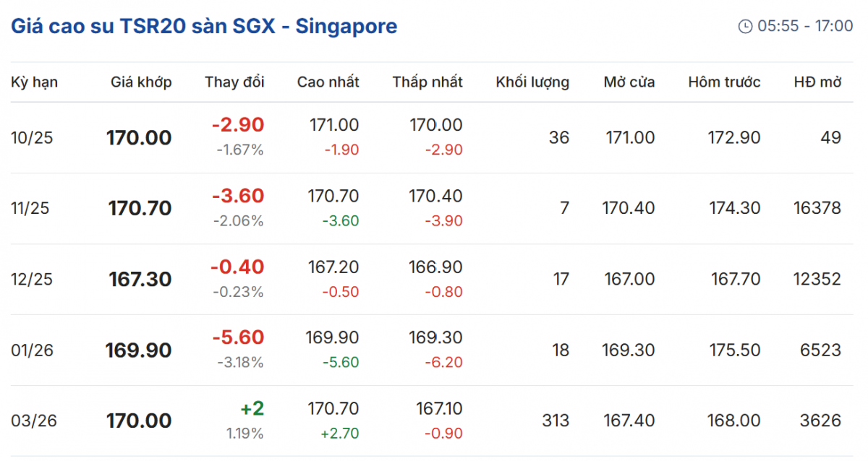Select the 01/26 contract term row
This screenshot has width=868, height=461.
pyautogui.click(x=32, y=350)
